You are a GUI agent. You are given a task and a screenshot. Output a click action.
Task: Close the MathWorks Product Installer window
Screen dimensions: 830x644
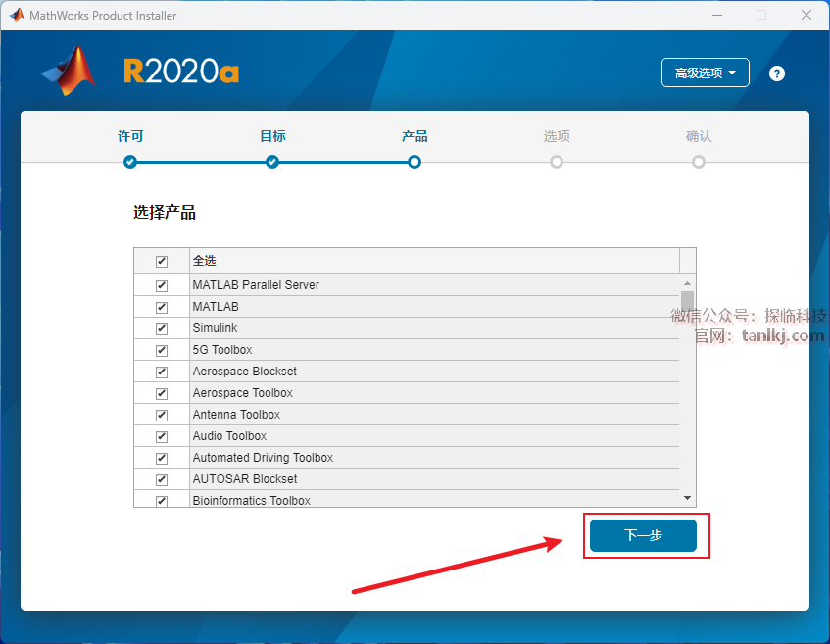pyautogui.click(x=806, y=15)
